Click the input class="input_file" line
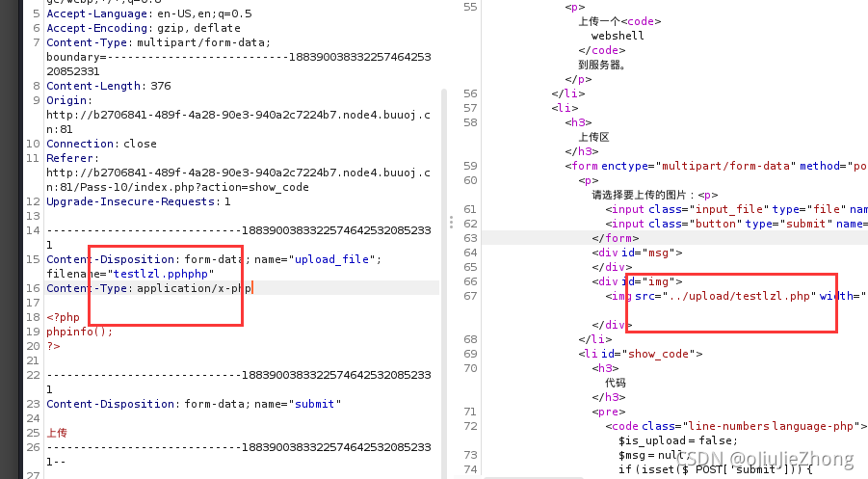The height and width of the screenshot is (479, 868). click(x=736, y=209)
